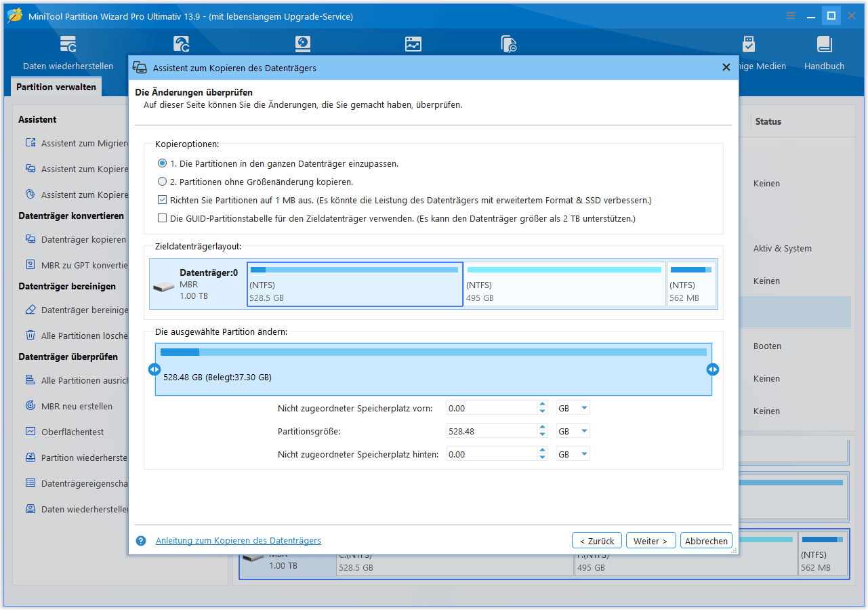Click the MBR neu erstellen sidebar entry
Image resolution: width=868 pixels, height=610 pixels.
[77, 406]
